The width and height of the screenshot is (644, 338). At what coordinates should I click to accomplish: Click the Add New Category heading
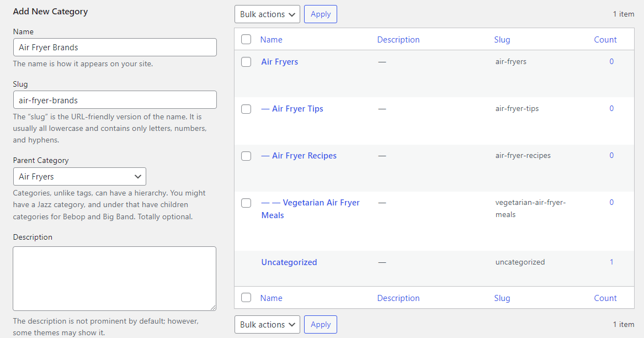[x=50, y=12]
